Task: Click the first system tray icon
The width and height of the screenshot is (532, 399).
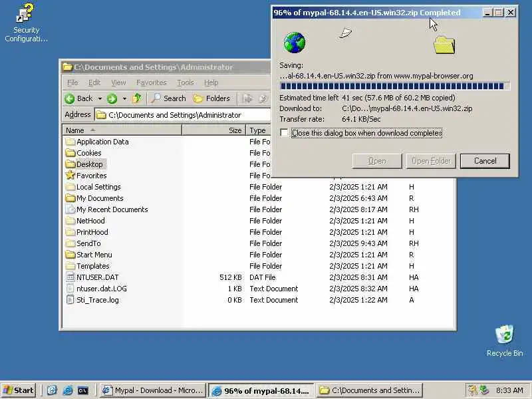Action: [x=472, y=390]
